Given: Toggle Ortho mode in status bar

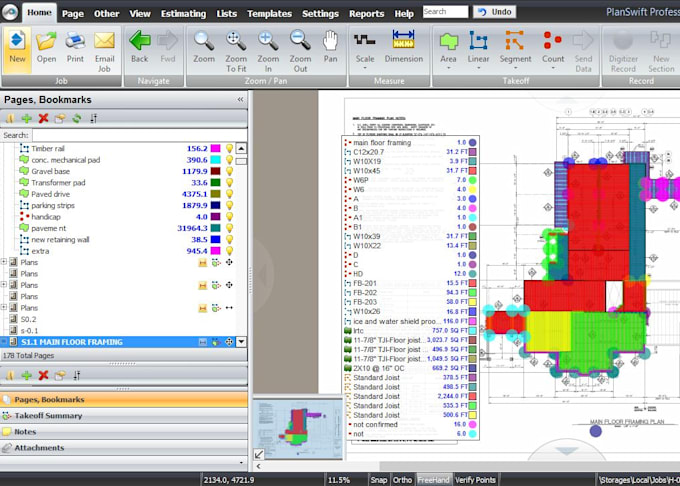Looking at the screenshot, I should pos(402,480).
